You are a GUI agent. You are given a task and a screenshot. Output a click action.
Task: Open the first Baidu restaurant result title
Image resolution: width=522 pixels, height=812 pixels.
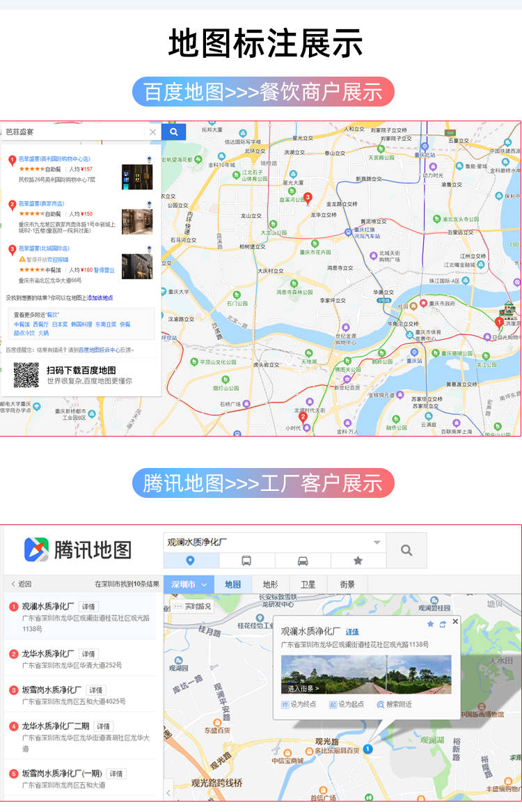coord(54,159)
